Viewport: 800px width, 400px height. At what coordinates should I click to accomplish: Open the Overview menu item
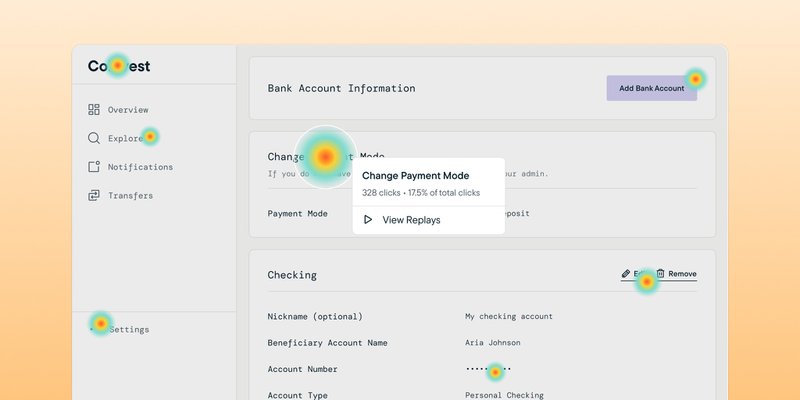coord(128,110)
